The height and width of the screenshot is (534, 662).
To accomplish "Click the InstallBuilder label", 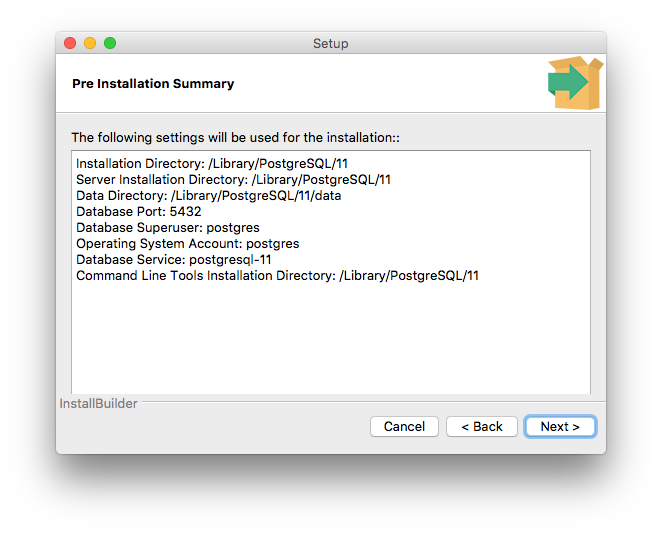I will pyautogui.click(x=98, y=404).
